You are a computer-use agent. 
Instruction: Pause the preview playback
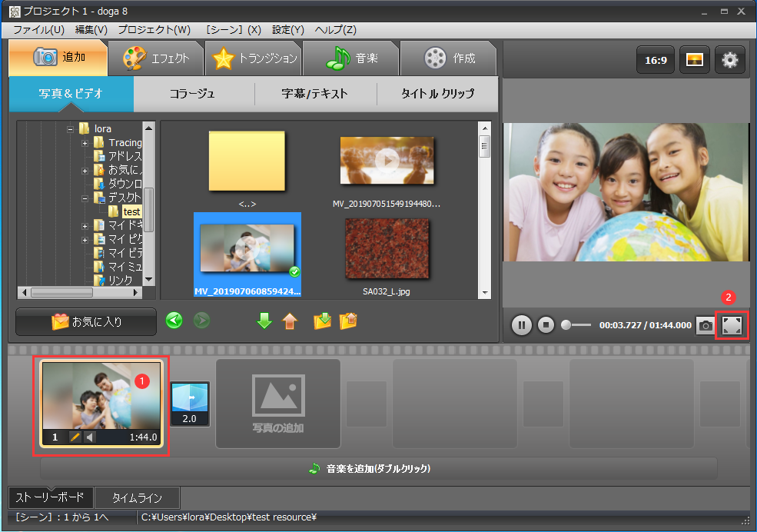(x=521, y=325)
